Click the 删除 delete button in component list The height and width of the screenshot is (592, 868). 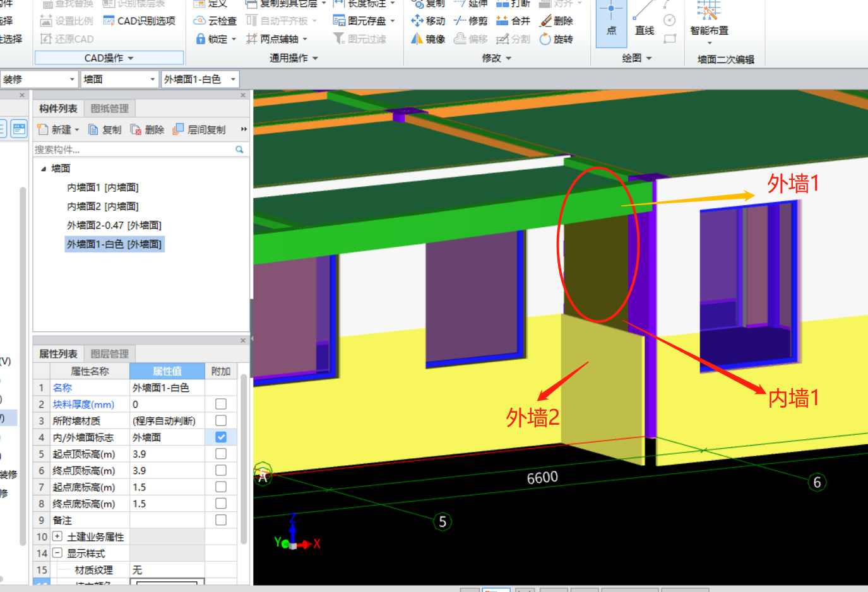(x=147, y=129)
